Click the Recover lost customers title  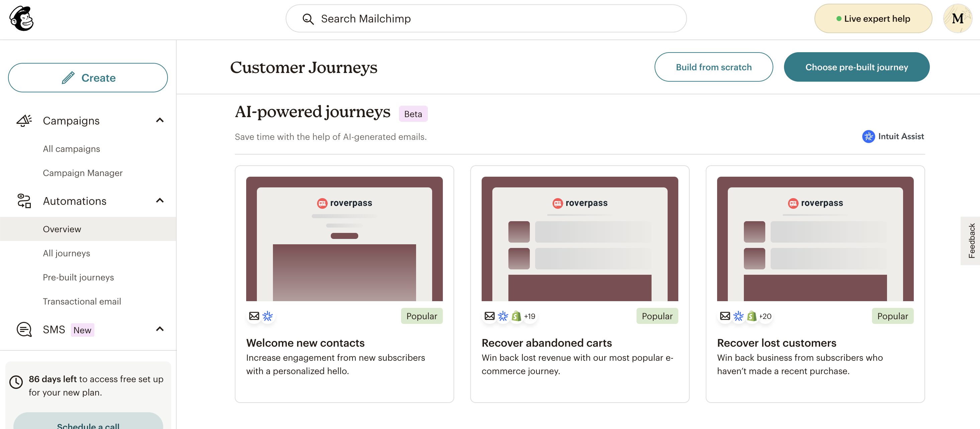[x=776, y=343]
